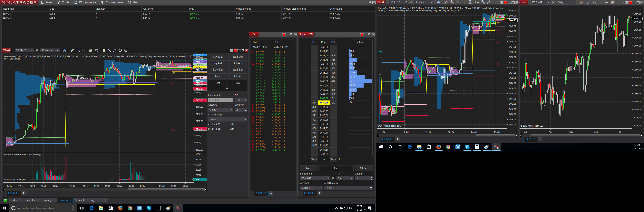
Task: Open the 60 Minute interval dropdown
Action: 424,2
